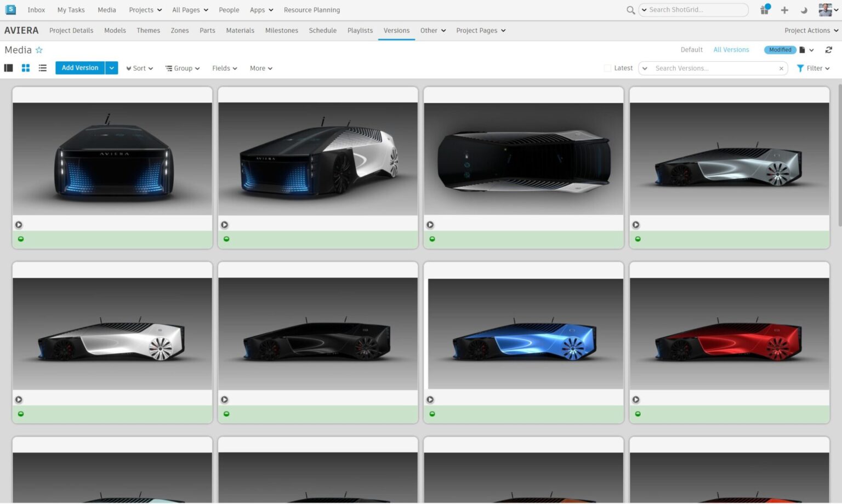Image resolution: width=842 pixels, height=504 pixels.
Task: Favorite the Media page with the star
Action: coord(39,50)
